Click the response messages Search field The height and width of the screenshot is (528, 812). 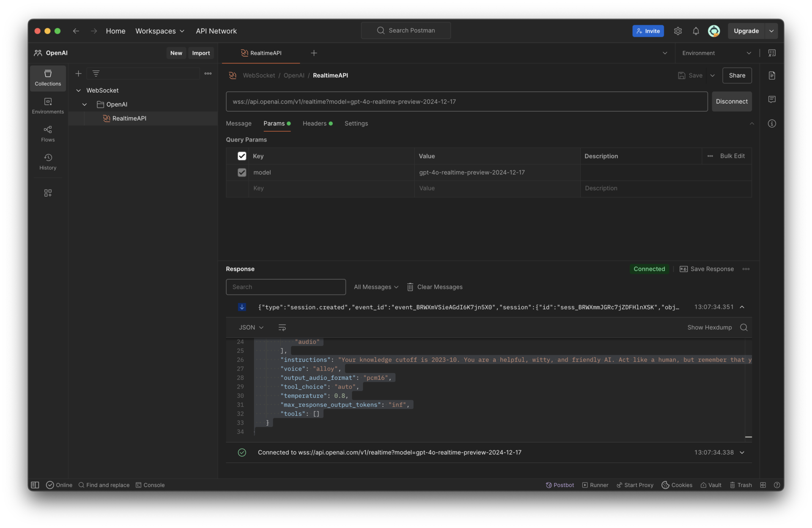point(286,287)
